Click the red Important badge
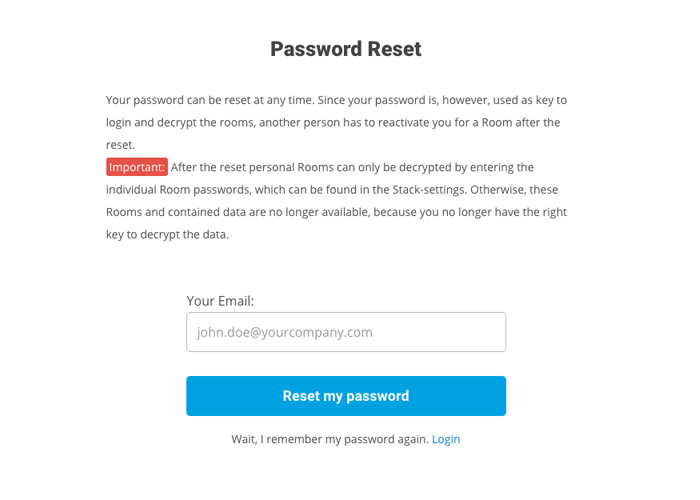 point(137,167)
